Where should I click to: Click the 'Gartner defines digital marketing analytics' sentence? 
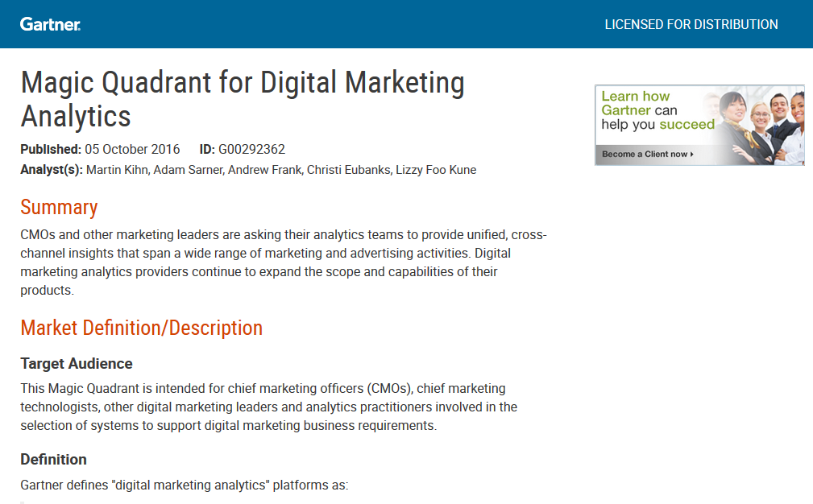(x=184, y=485)
